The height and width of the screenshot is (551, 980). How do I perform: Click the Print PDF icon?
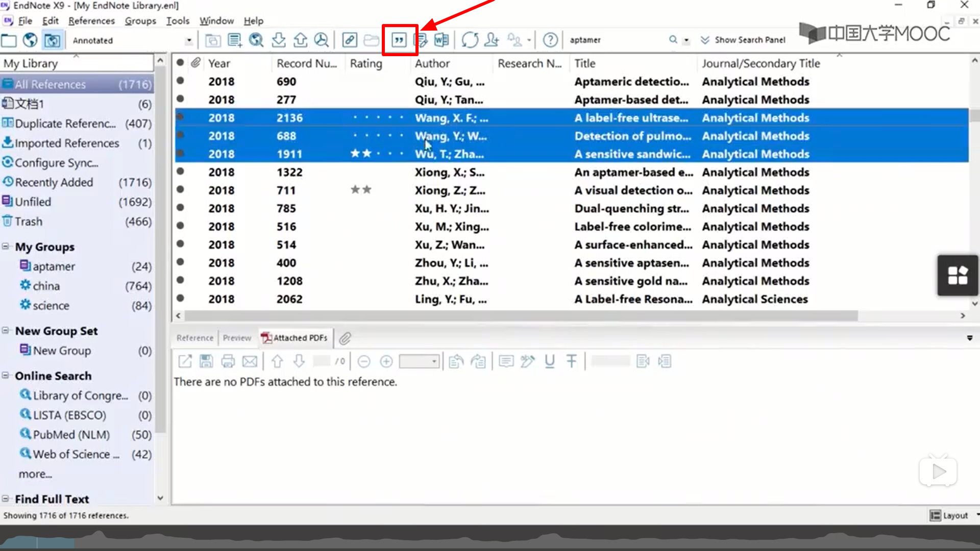click(228, 362)
